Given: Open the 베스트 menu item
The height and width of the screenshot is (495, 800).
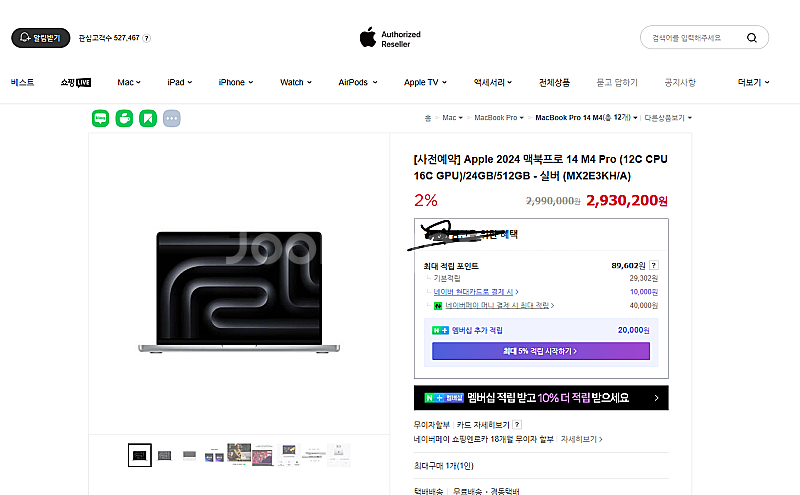Looking at the screenshot, I should point(22,82).
